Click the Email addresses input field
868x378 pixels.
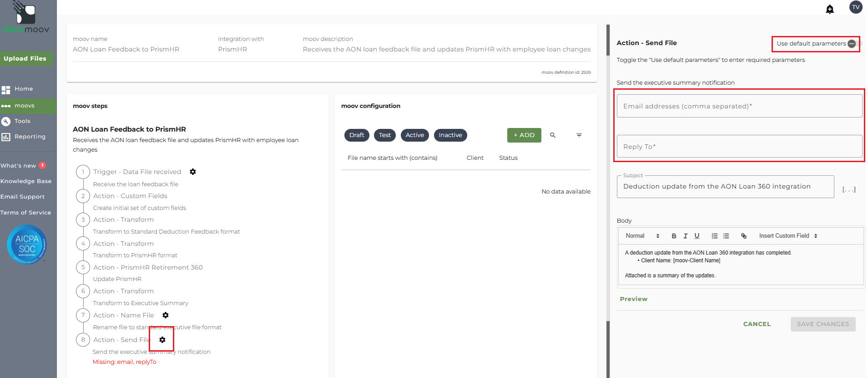pyautogui.click(x=739, y=106)
